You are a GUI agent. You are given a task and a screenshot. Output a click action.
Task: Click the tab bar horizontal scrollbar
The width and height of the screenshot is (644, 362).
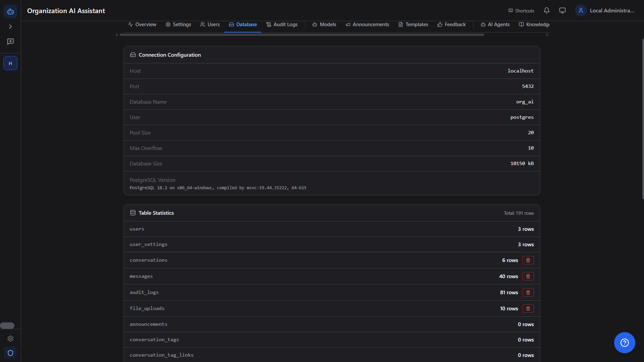click(301, 35)
